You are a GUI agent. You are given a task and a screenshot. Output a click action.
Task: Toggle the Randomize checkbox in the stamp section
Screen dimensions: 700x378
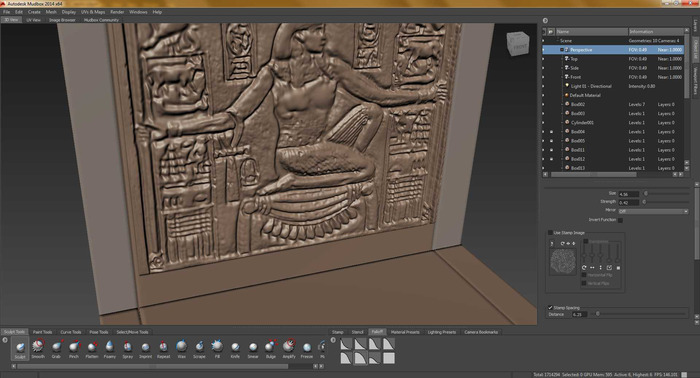pos(586,241)
